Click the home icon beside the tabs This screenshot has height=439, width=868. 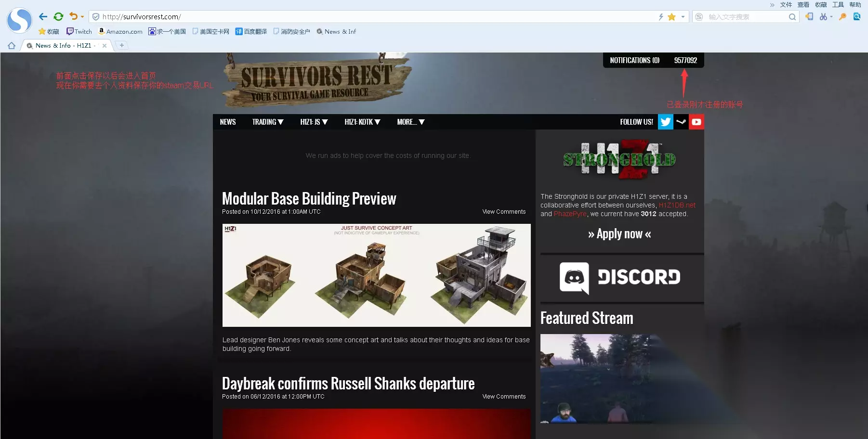(12, 46)
